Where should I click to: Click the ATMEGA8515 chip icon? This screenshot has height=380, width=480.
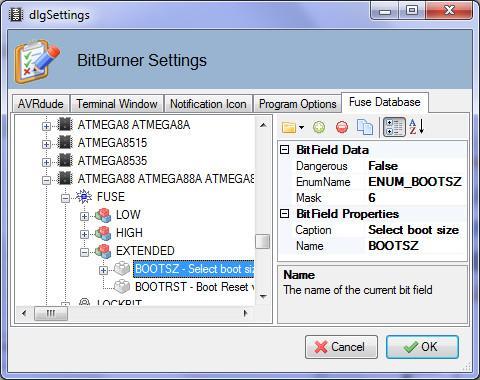point(65,143)
